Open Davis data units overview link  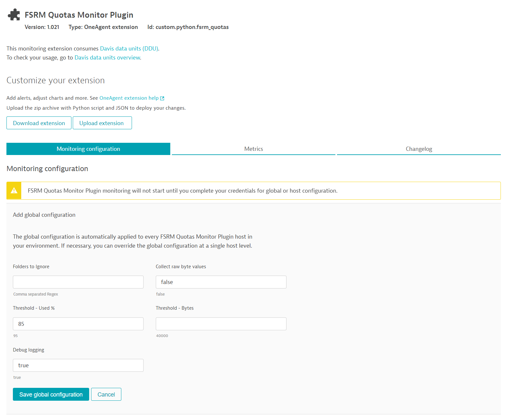pos(108,58)
